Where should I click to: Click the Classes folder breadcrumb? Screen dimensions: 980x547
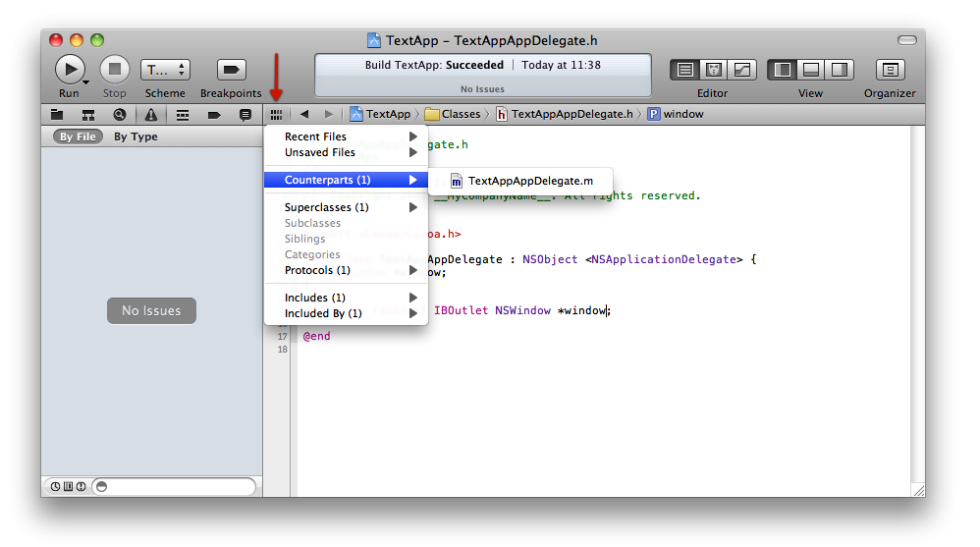click(453, 114)
